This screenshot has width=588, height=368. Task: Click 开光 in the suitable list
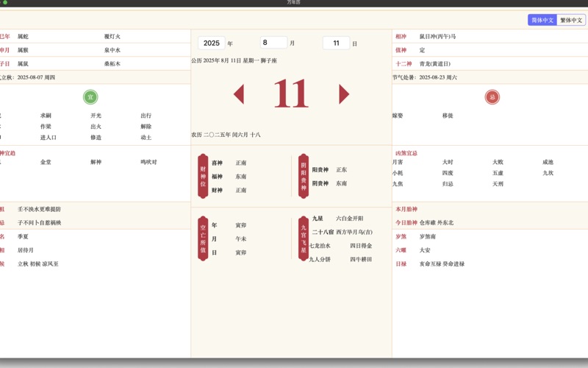coord(96,116)
